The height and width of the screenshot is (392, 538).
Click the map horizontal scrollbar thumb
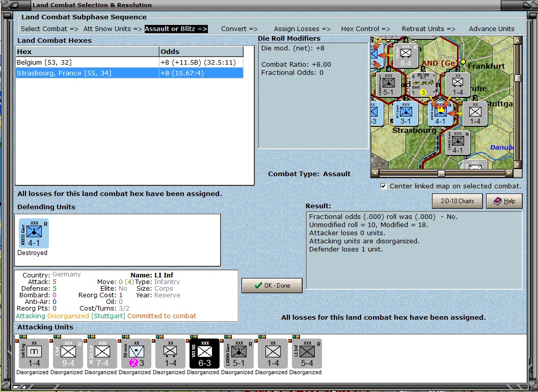pyautogui.click(x=442, y=173)
